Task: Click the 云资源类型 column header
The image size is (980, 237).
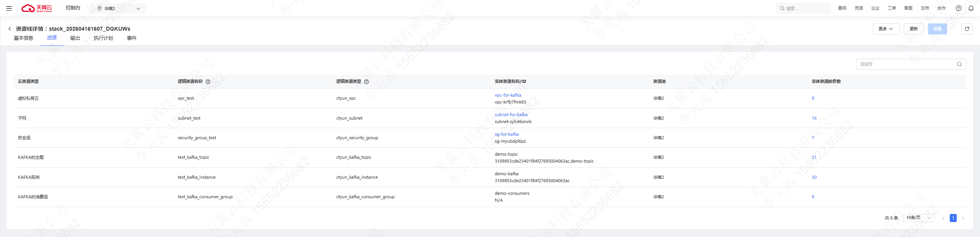Action: [28, 81]
